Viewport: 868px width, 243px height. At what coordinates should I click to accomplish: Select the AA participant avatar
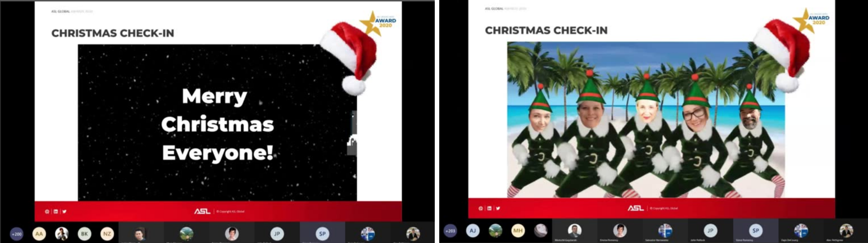[x=39, y=234]
